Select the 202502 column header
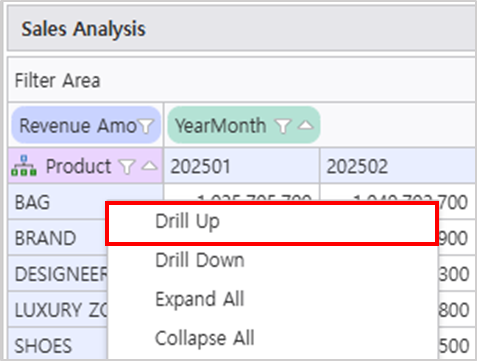This screenshot has width=477, height=361. 398,166
